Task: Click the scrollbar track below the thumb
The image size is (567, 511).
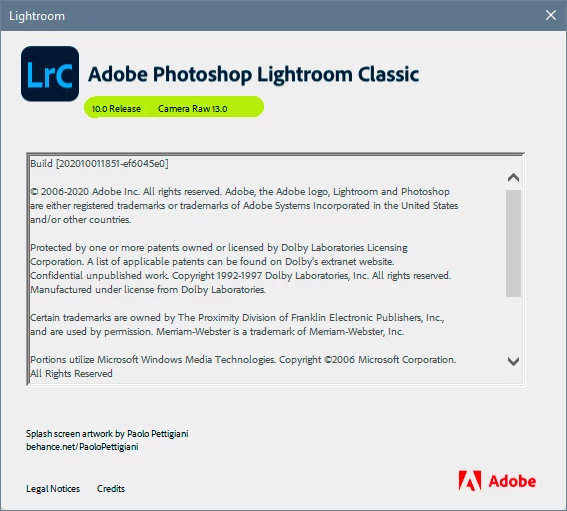Action: point(513,325)
